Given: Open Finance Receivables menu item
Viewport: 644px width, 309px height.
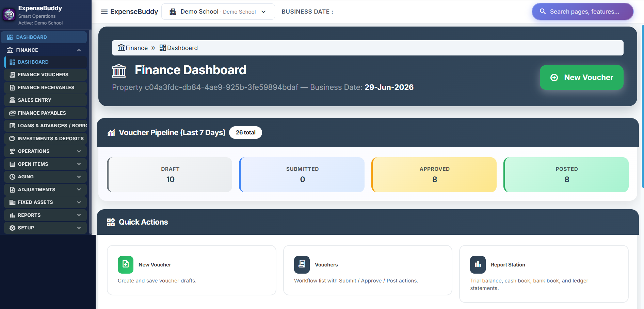Looking at the screenshot, I should pyautogui.click(x=46, y=87).
